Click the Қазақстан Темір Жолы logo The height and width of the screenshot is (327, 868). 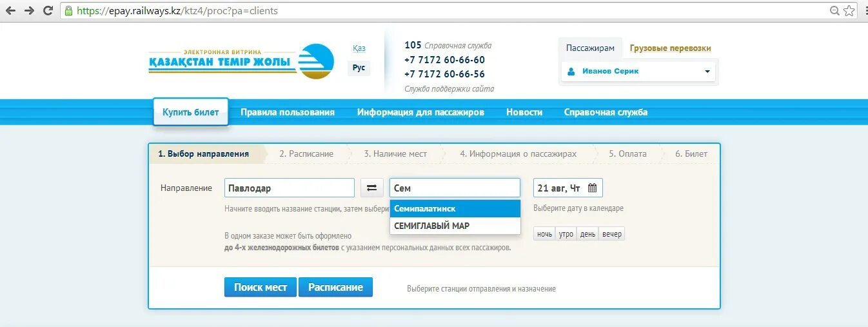tap(242, 62)
